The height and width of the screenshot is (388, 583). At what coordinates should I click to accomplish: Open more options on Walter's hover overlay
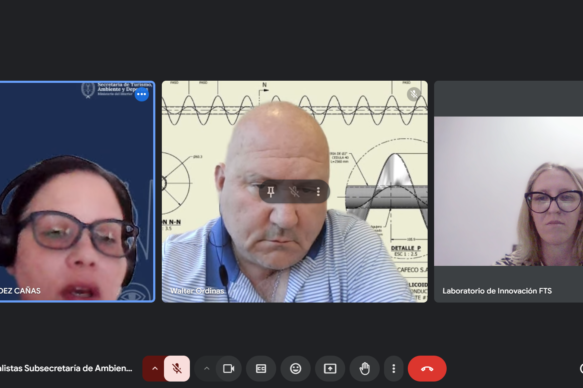(318, 191)
